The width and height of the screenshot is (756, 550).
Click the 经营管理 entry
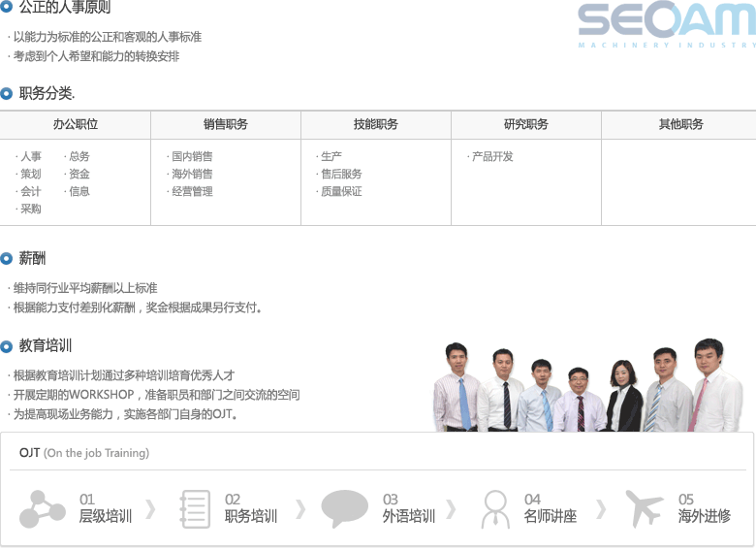pos(190,191)
